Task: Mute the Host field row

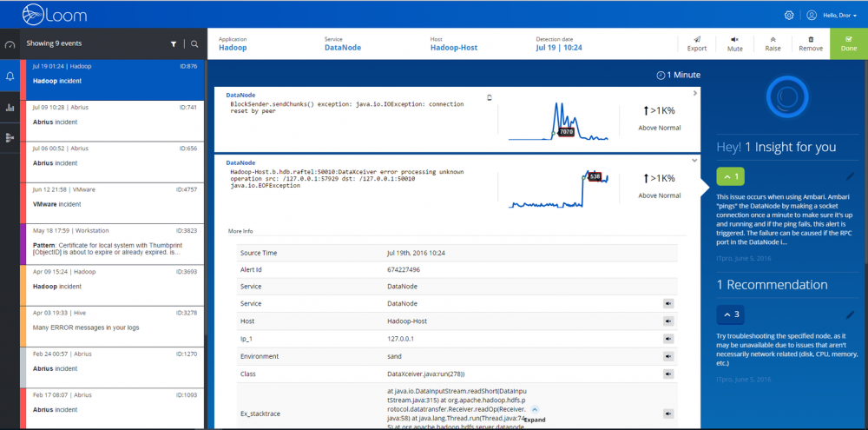Action: 669,321
